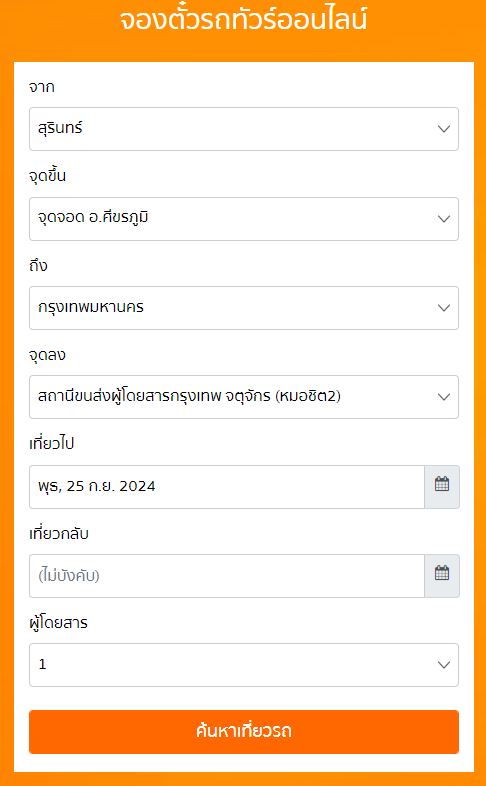Open the calendar icon for เที่ยวกลับ date
The width and height of the screenshot is (486, 786).
click(x=442, y=575)
